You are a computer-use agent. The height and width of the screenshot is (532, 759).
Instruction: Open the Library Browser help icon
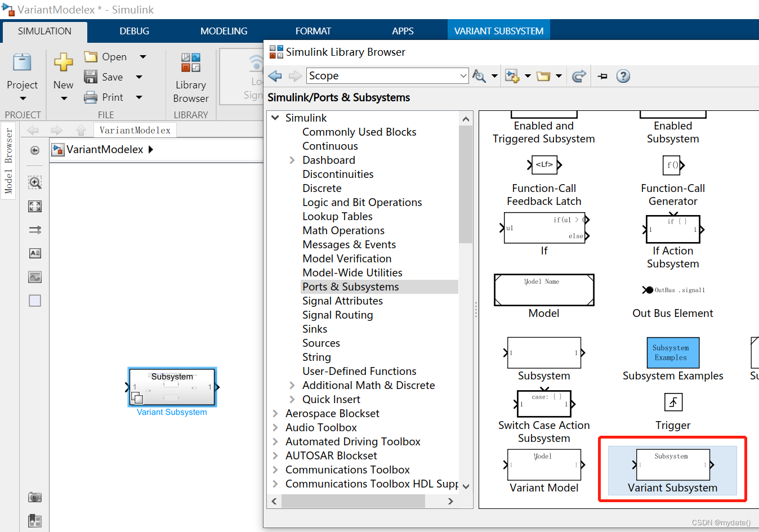(x=623, y=76)
